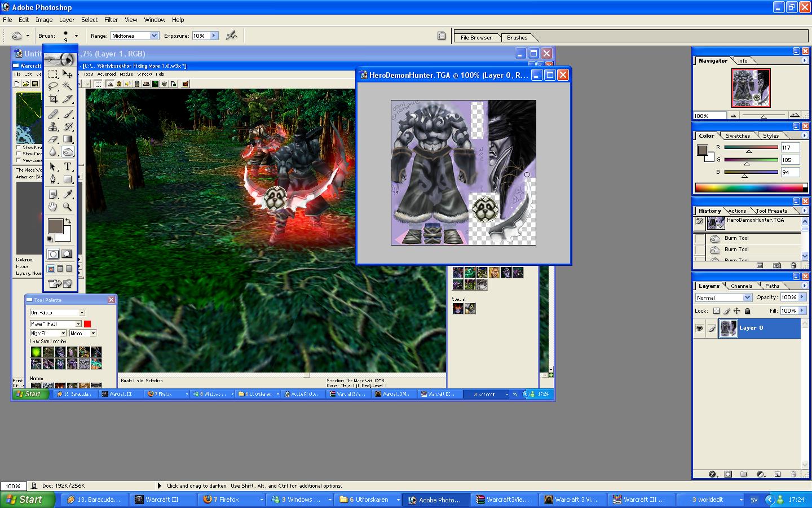The height and width of the screenshot is (508, 812).
Task: Toggle lock all
Action: tap(748, 311)
